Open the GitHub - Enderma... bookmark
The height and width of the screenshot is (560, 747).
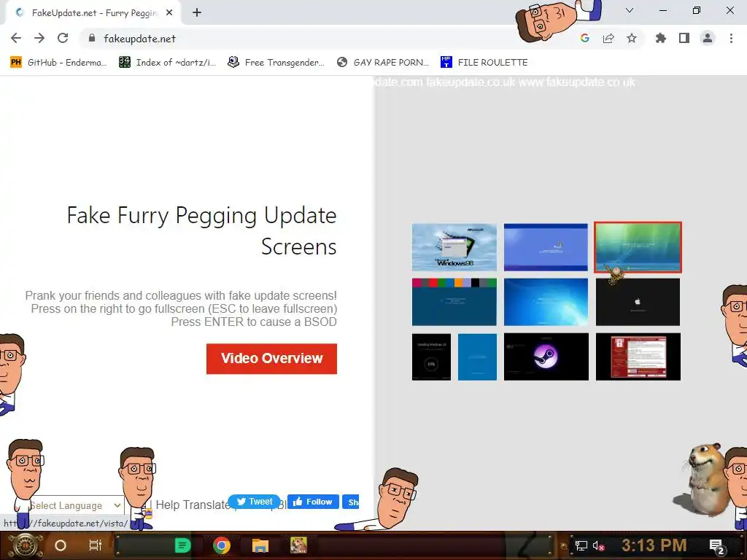coord(58,63)
